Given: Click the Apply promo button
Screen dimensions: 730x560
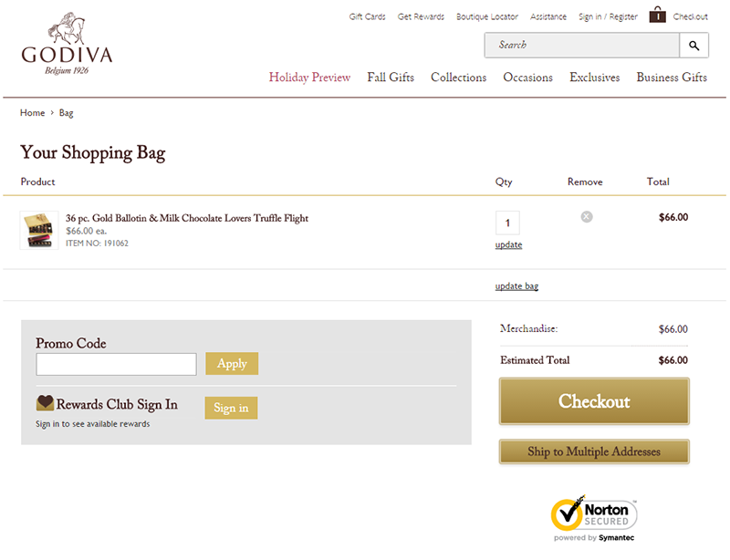Looking at the screenshot, I should pyautogui.click(x=232, y=364).
